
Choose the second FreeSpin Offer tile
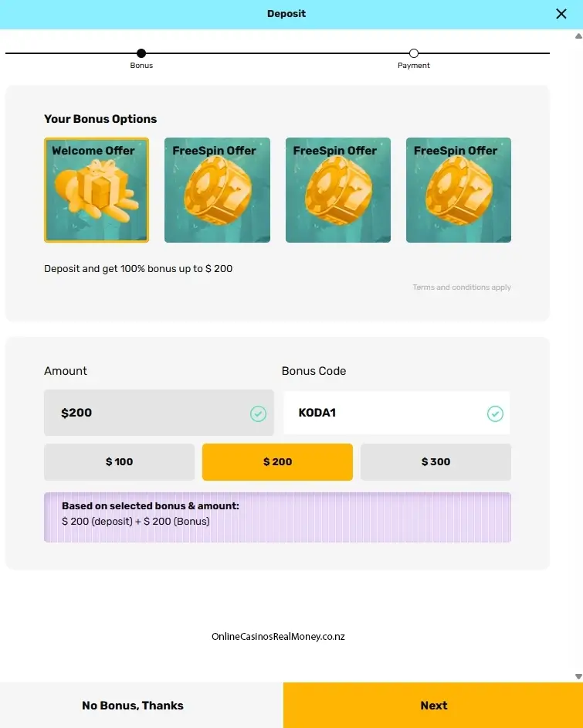point(337,189)
